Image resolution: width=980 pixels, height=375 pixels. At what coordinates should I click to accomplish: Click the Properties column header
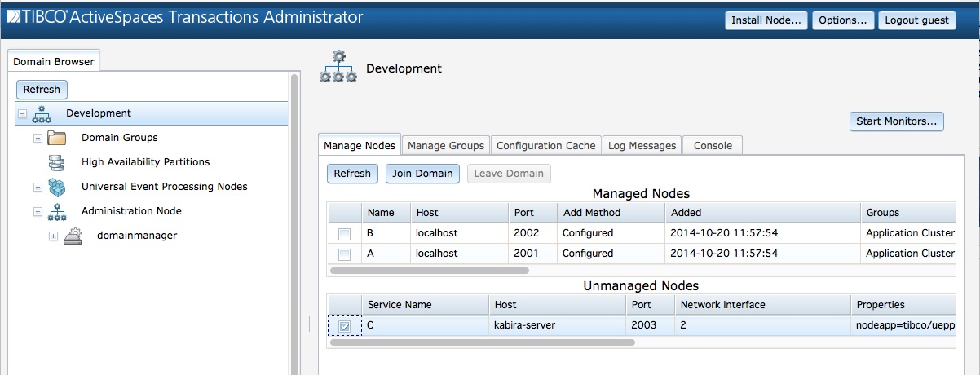click(903, 304)
